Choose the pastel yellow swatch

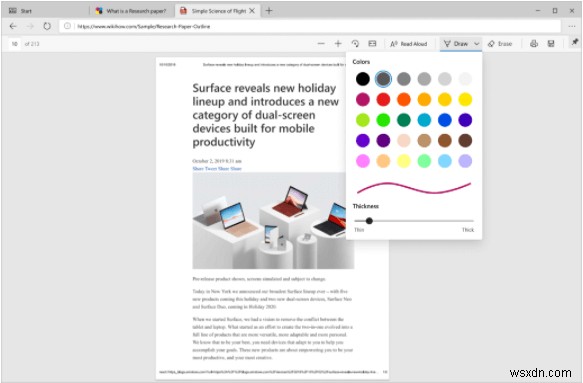[x=403, y=161]
